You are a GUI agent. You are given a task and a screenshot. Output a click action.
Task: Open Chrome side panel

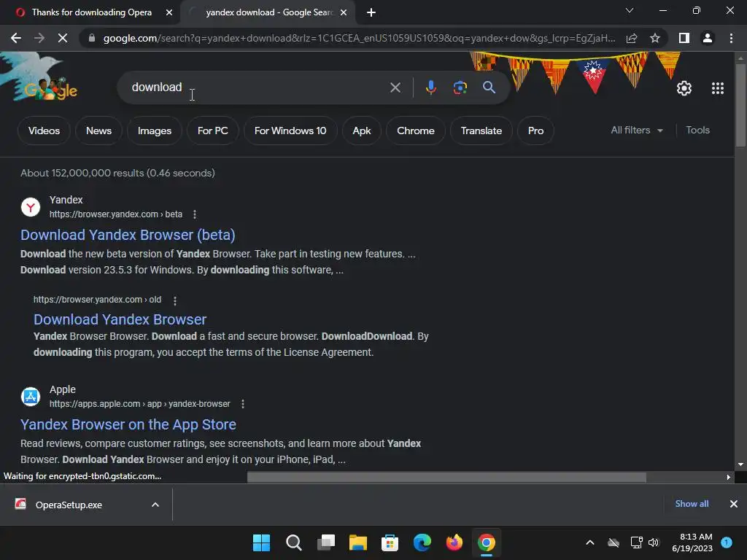tap(684, 38)
